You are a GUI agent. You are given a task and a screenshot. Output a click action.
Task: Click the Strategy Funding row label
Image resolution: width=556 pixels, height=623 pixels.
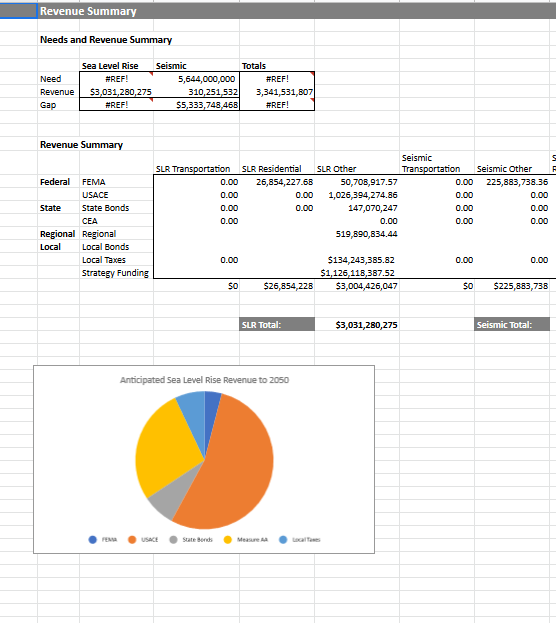pos(115,273)
